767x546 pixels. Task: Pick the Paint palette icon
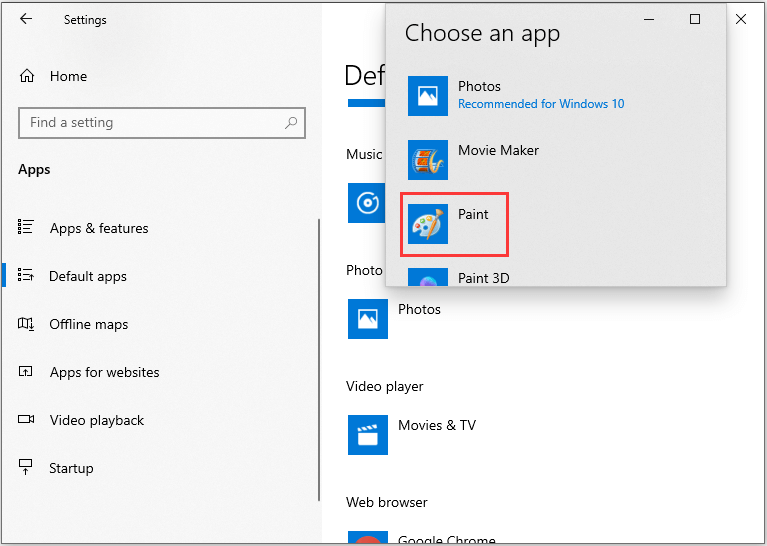(x=428, y=224)
